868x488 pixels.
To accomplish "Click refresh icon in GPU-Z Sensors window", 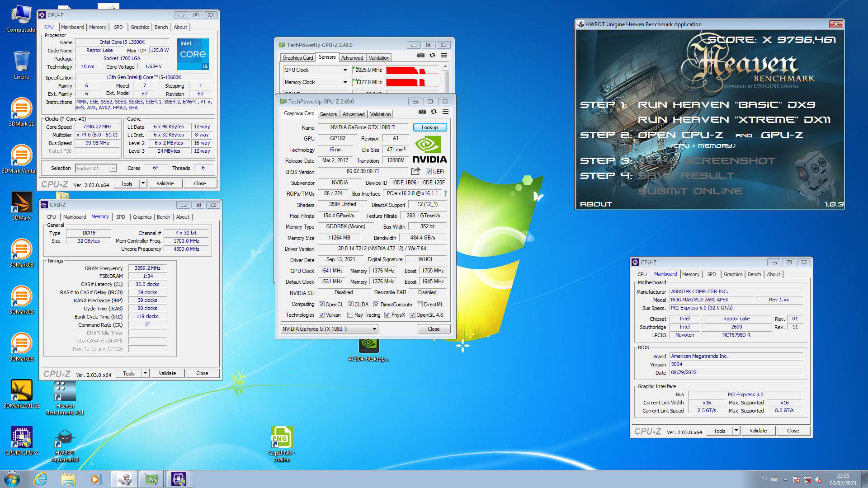I will click(x=432, y=55).
